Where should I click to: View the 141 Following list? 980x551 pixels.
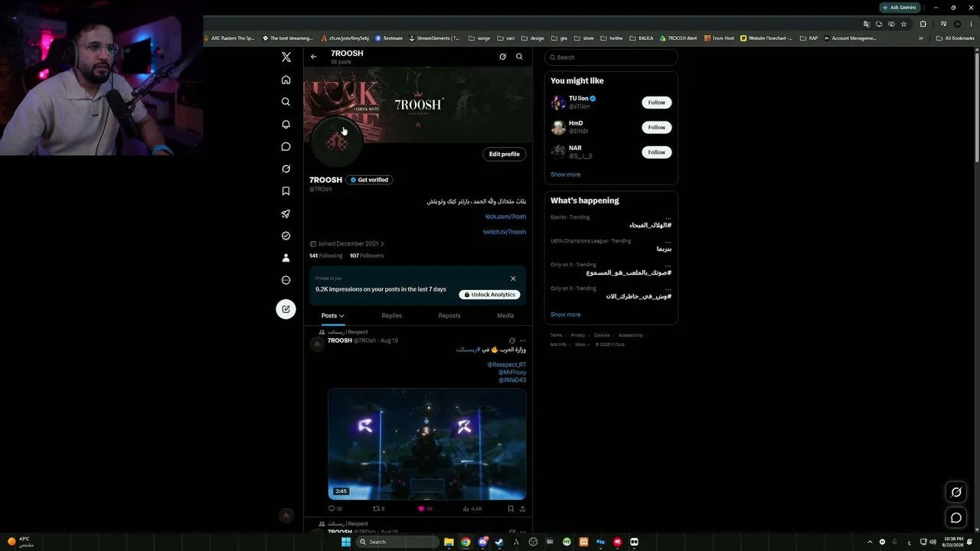point(325,256)
